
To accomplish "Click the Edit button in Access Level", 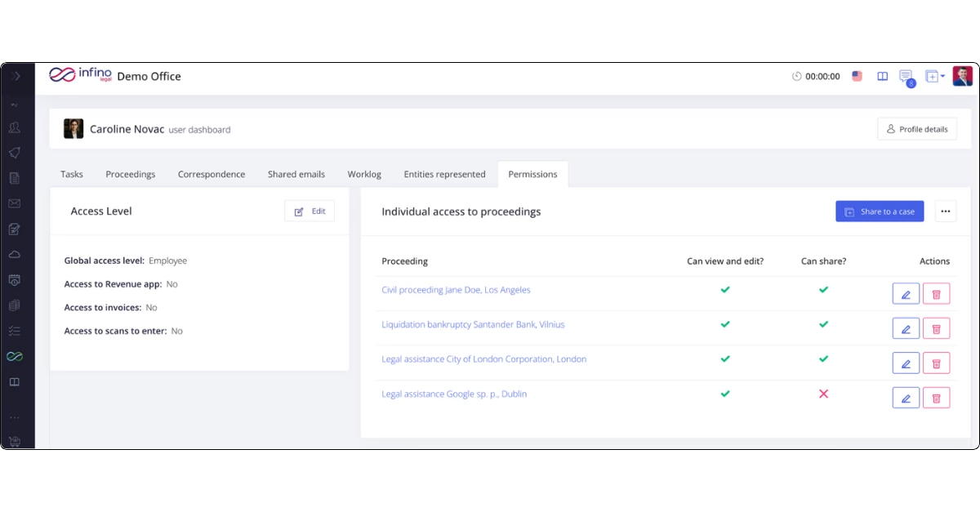I will [x=310, y=211].
